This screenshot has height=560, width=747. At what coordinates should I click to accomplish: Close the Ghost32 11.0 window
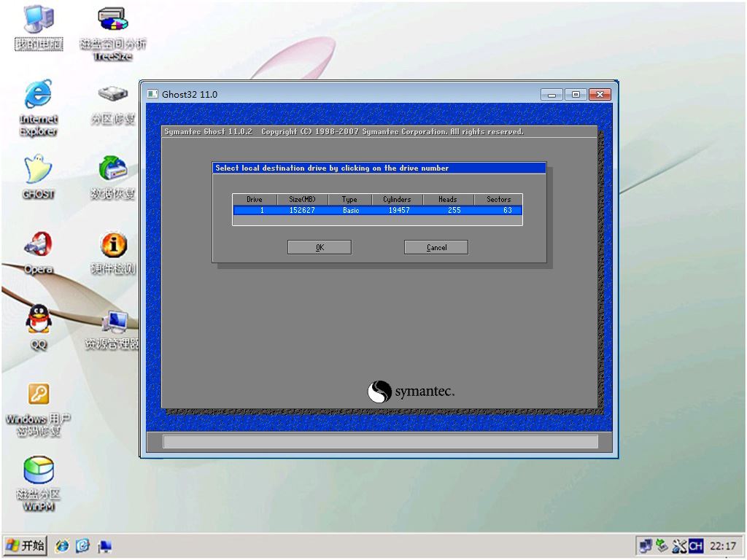tap(600, 94)
